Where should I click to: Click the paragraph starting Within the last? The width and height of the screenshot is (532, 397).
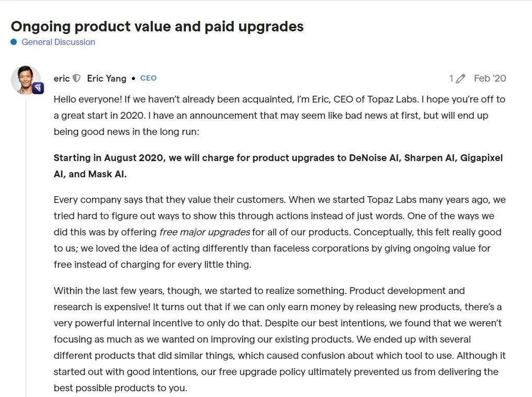click(279, 339)
